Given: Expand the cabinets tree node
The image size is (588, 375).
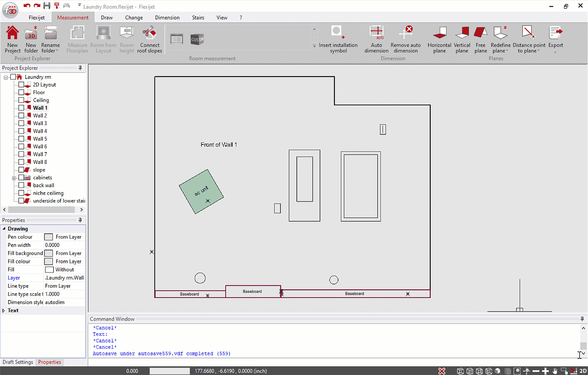Looking at the screenshot, I should [x=14, y=178].
